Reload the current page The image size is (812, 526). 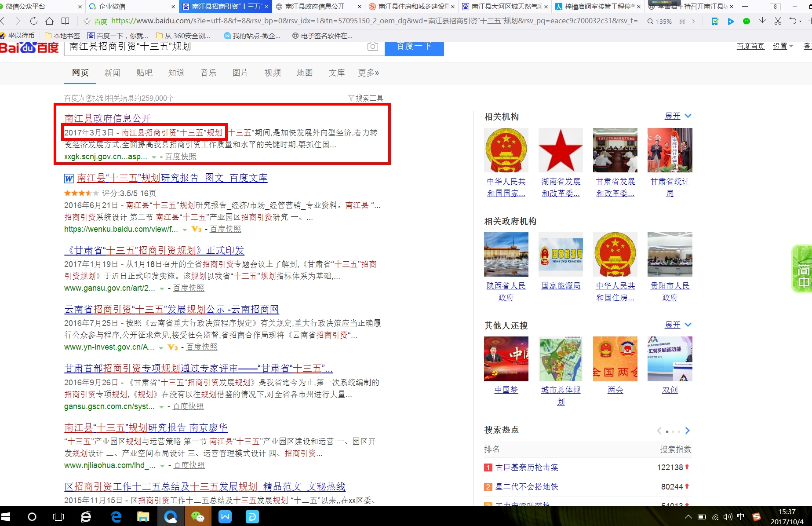(33, 21)
